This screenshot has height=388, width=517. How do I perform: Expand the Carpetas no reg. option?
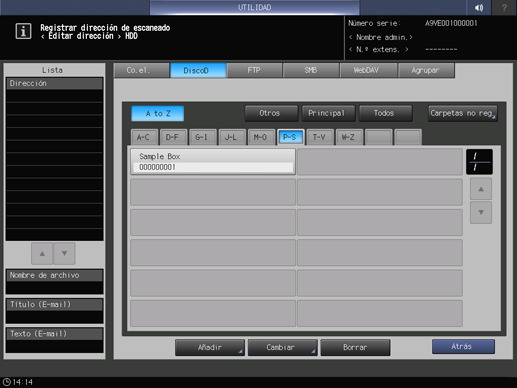click(x=463, y=113)
